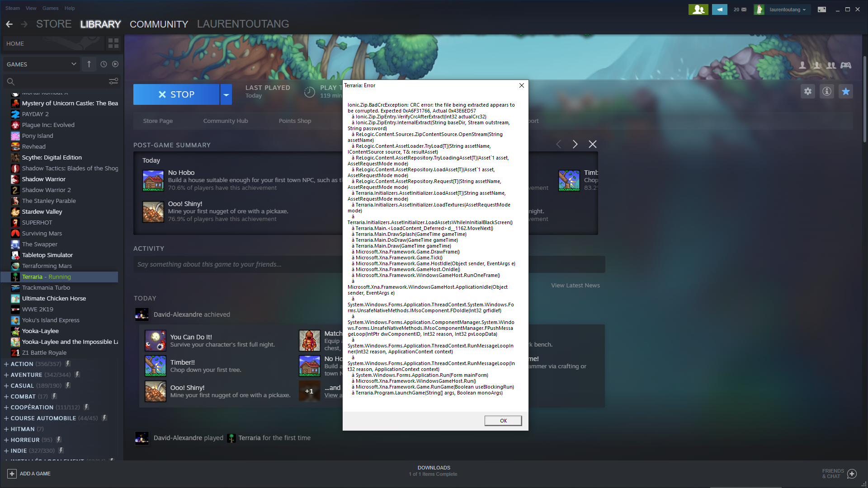Select Z1 Battle Royale in list
The height and width of the screenshot is (488, 868).
pos(44,352)
